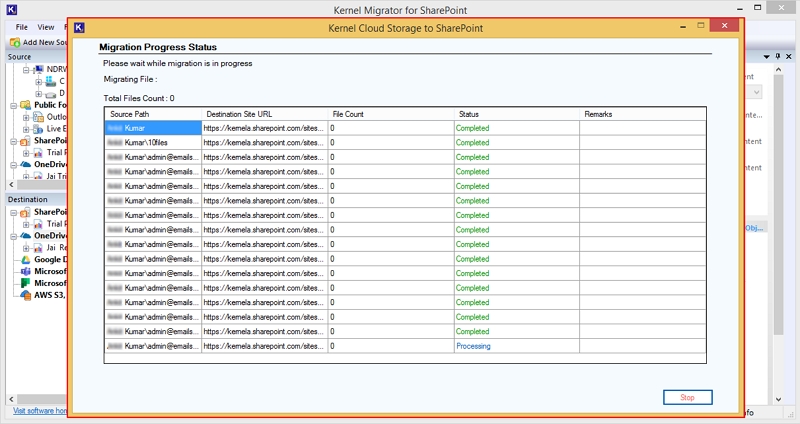The image size is (800, 424).
Task: Click Completed status in the Kumar\10files row
Action: pos(472,142)
